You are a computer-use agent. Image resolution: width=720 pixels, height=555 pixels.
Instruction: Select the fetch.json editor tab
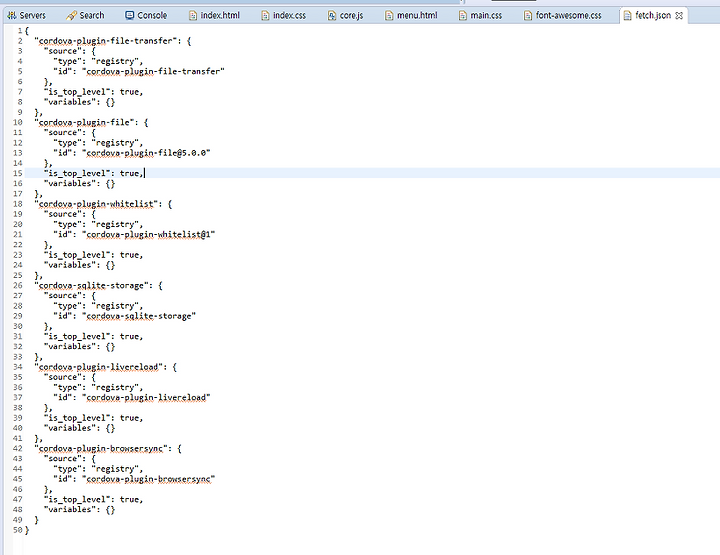(x=652, y=16)
